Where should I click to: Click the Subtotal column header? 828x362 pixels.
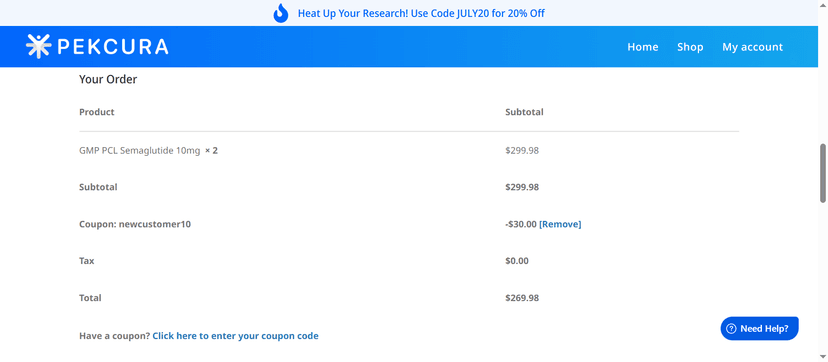(524, 112)
